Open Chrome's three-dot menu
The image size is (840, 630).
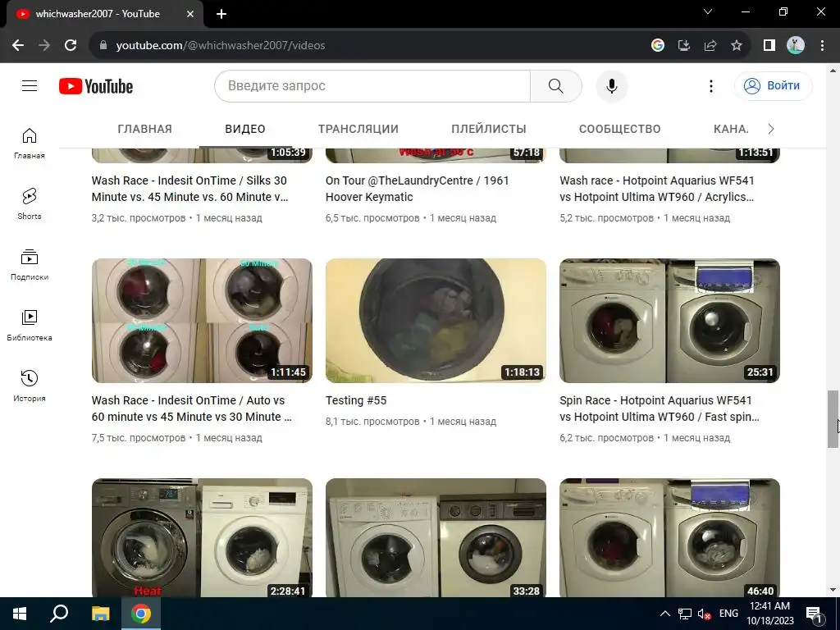tap(822, 46)
